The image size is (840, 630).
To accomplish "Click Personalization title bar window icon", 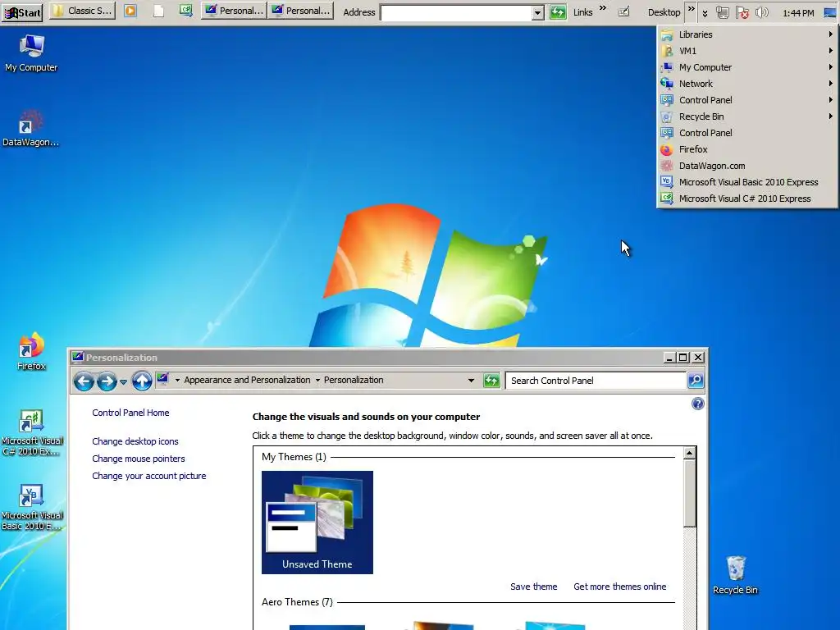I will (x=78, y=357).
